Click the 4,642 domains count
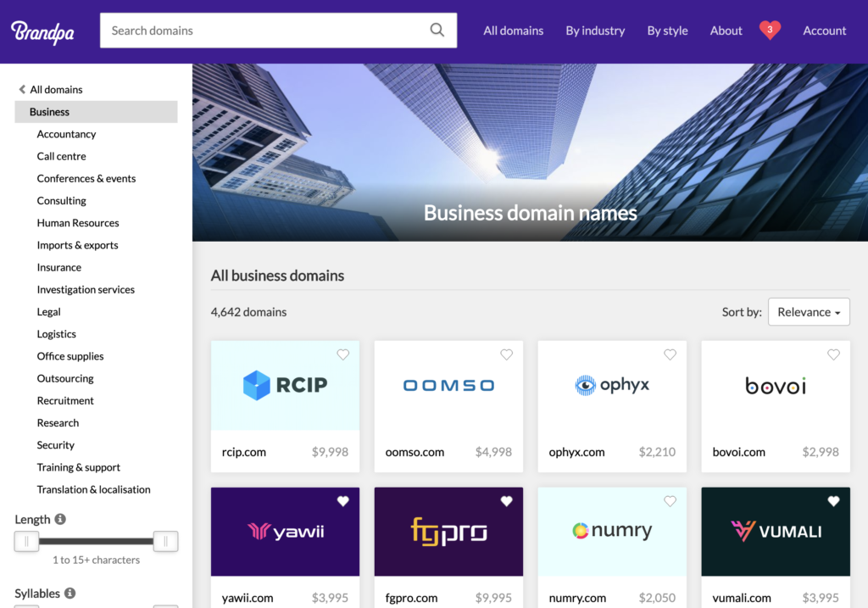868x608 pixels. pyautogui.click(x=248, y=312)
